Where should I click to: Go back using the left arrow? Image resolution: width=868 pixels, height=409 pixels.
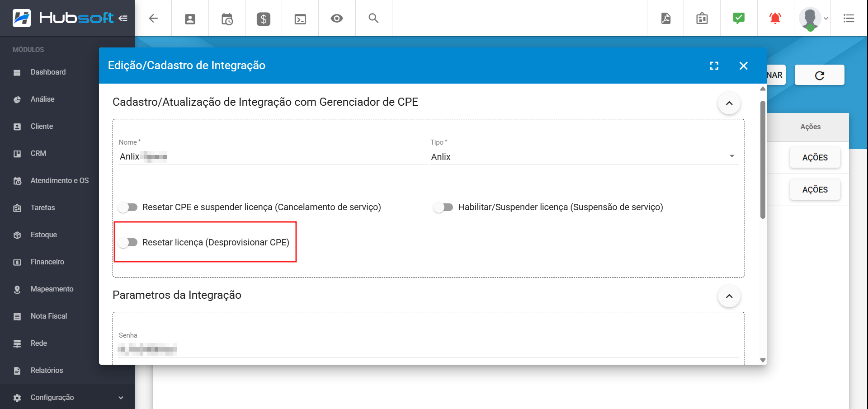(153, 19)
